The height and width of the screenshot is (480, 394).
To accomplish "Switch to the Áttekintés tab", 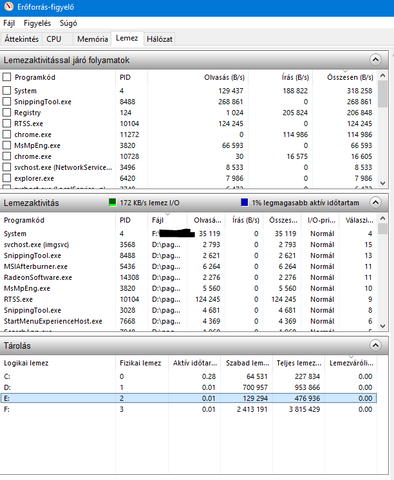I will pos(21,39).
